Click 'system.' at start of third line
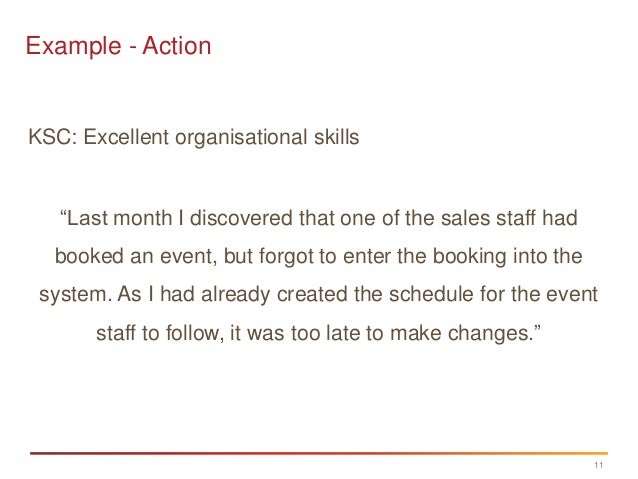Viewport: 638px width, 479px height. point(75,295)
